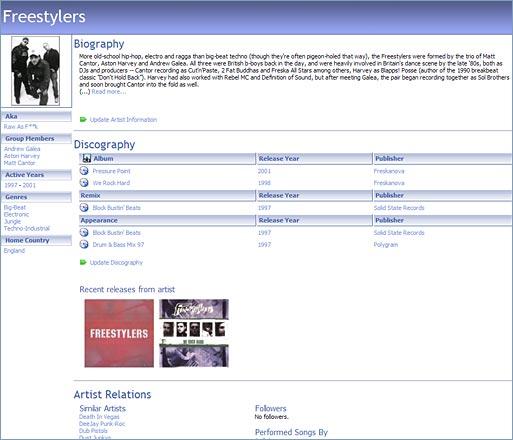
Task: Select group member Aston Harvey
Action: (22, 156)
